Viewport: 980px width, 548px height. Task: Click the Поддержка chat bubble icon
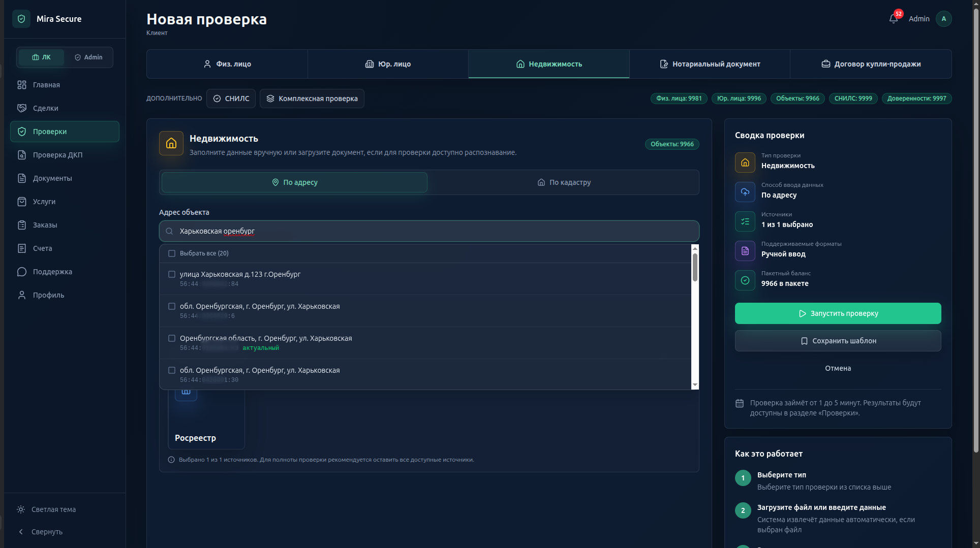click(22, 272)
